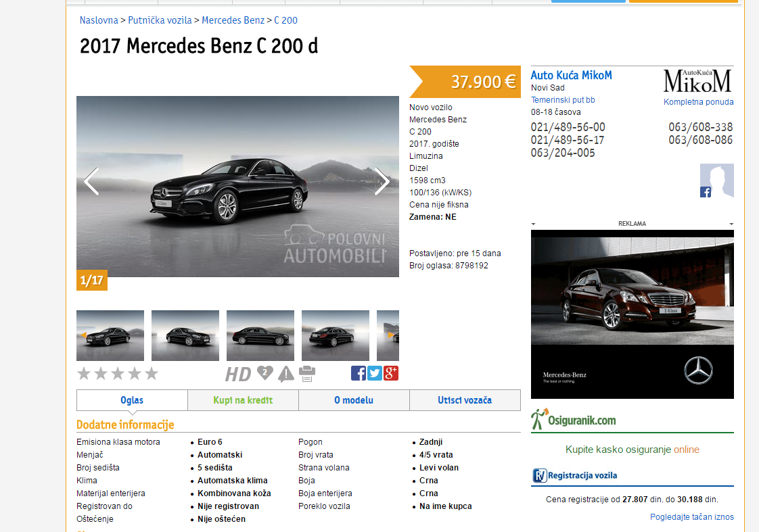Viewport: 759px width, 532px height.
Task: Click 2017 Mercedes Benz C 200 d title
Action: 199,47
